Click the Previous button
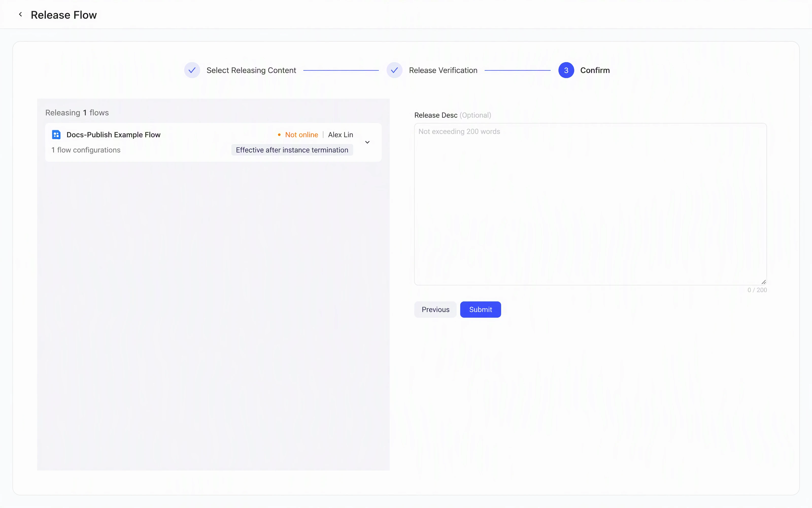 (435, 309)
